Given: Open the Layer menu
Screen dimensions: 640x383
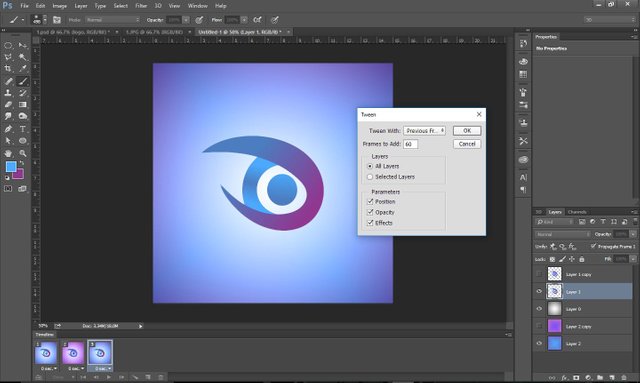Looking at the screenshot, I should tap(81, 6).
